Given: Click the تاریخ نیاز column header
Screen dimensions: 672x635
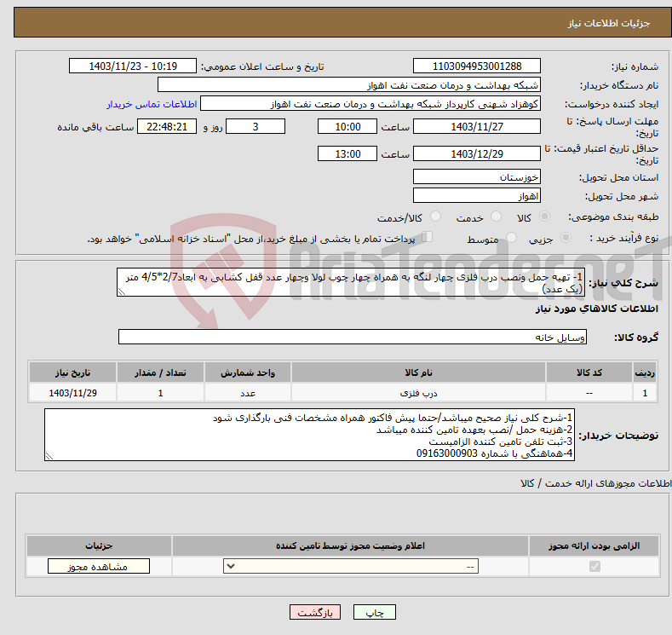Looking at the screenshot, I should [x=73, y=372].
